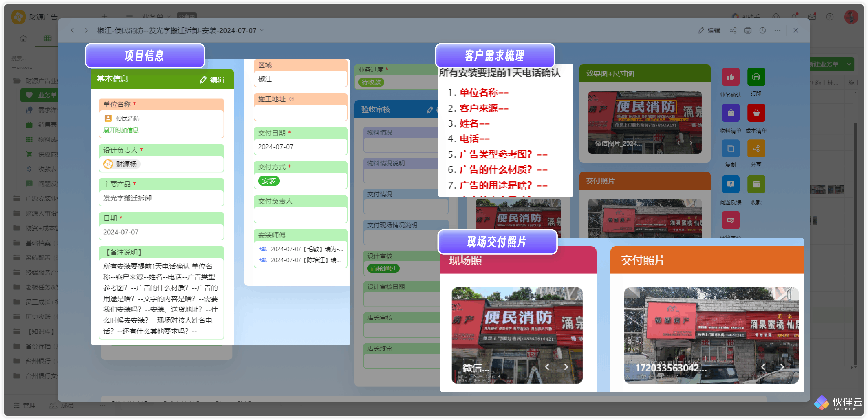Open the 问题反馈 question icon
The width and height of the screenshot is (868, 420).
[x=731, y=184]
